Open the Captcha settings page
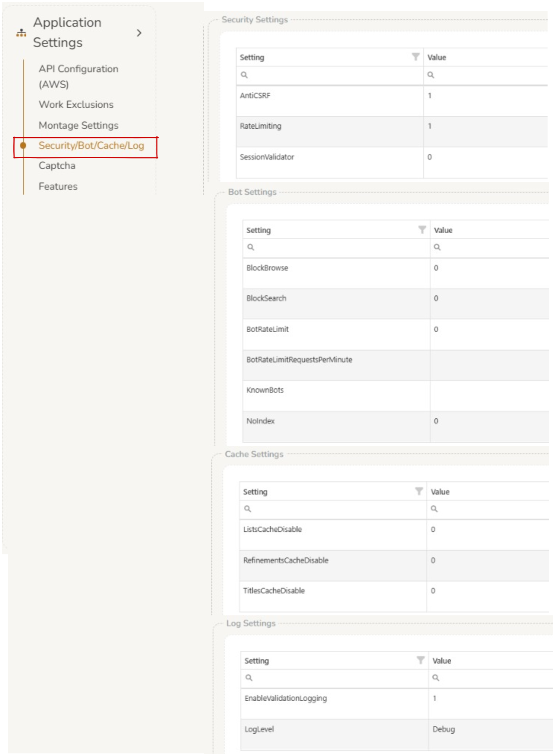This screenshot has width=555, height=756. click(57, 166)
